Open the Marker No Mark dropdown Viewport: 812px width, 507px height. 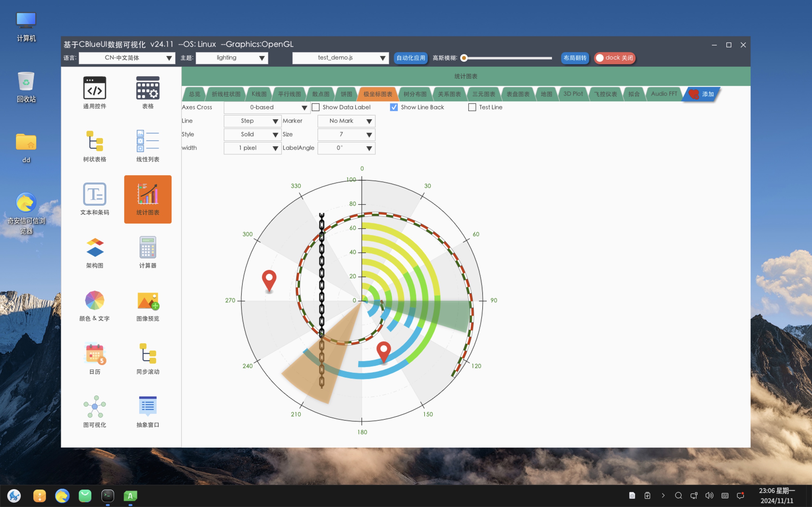click(x=346, y=121)
